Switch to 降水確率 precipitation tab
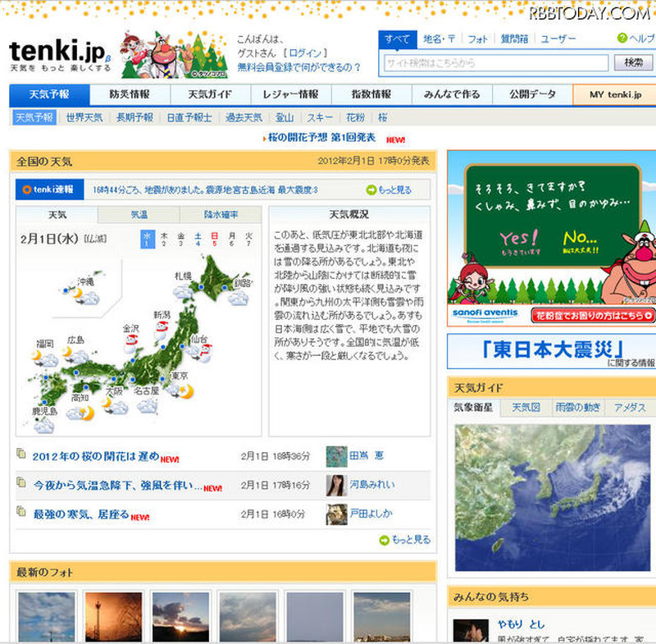Image resolution: width=656 pixels, height=644 pixels. point(221,215)
